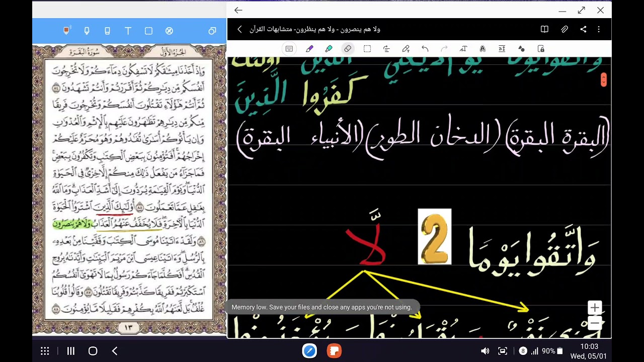
Task: Open the three-dot more options menu
Action: point(599,30)
